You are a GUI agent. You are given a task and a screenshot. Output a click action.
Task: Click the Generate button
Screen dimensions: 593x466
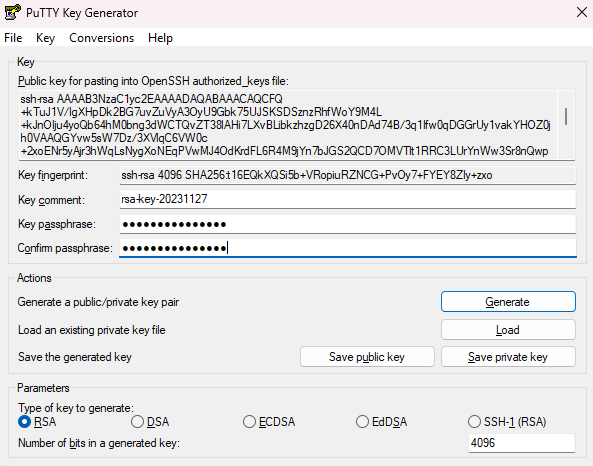508,302
